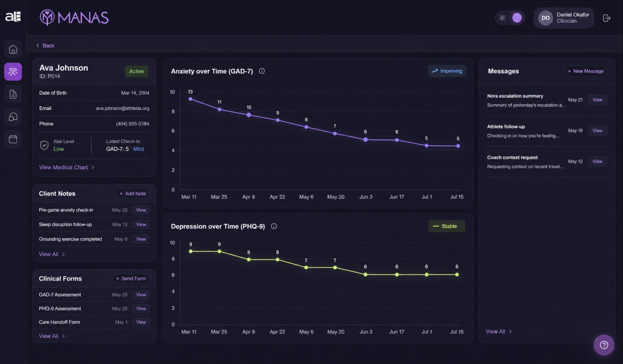View the Pre-game anxiety check-in note
Viewport: 623px width, 364px height.
pos(141,210)
